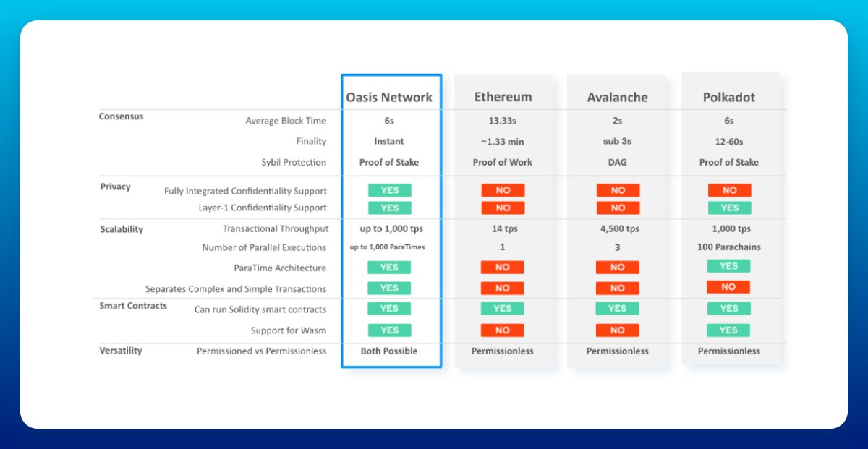Click the Average Block Time row label
Image resolution: width=868 pixels, height=449 pixels.
pyautogui.click(x=286, y=121)
